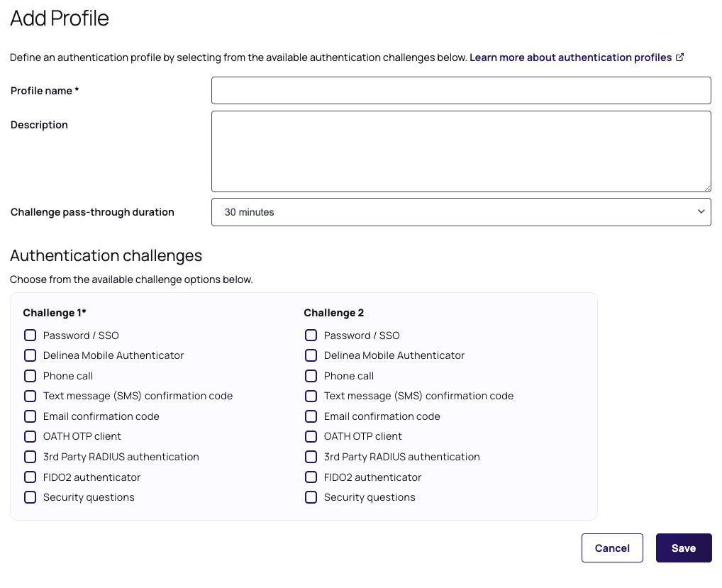Enable FIDO2 authenticator under Challenge 1
Screen dimensions: 722x588
(x=30, y=477)
